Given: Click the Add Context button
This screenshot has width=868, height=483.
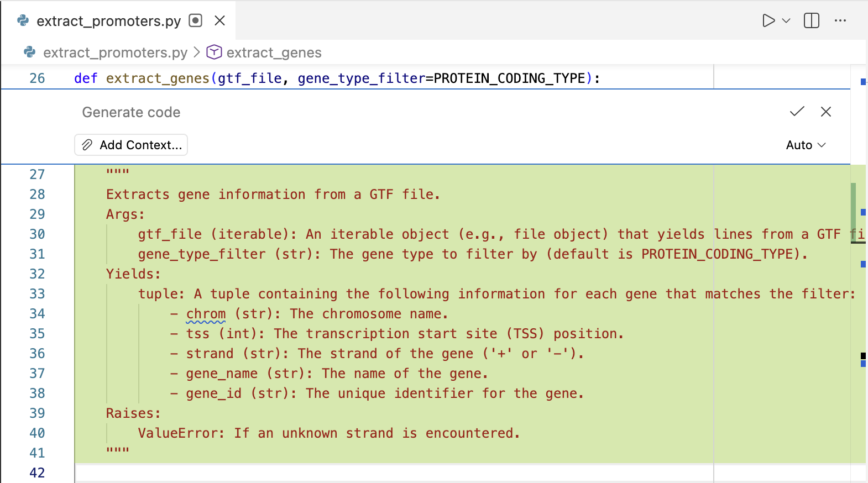Looking at the screenshot, I should 131,145.
